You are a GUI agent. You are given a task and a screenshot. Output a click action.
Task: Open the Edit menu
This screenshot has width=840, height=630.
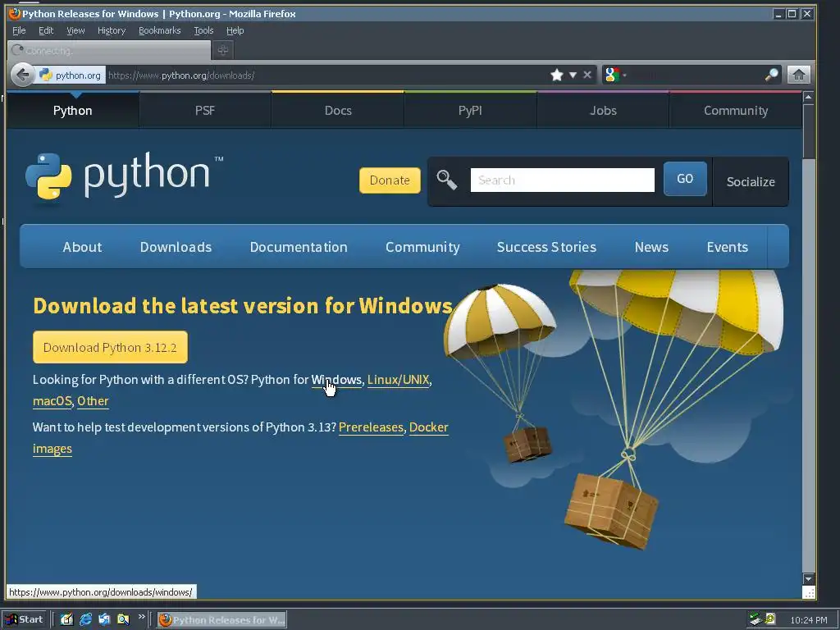(46, 30)
